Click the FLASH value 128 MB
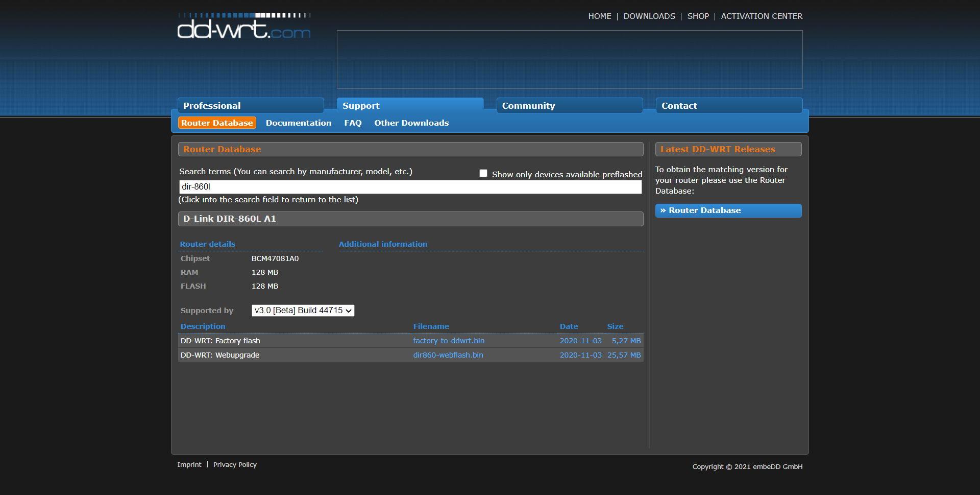The height and width of the screenshot is (495, 980). (x=265, y=286)
